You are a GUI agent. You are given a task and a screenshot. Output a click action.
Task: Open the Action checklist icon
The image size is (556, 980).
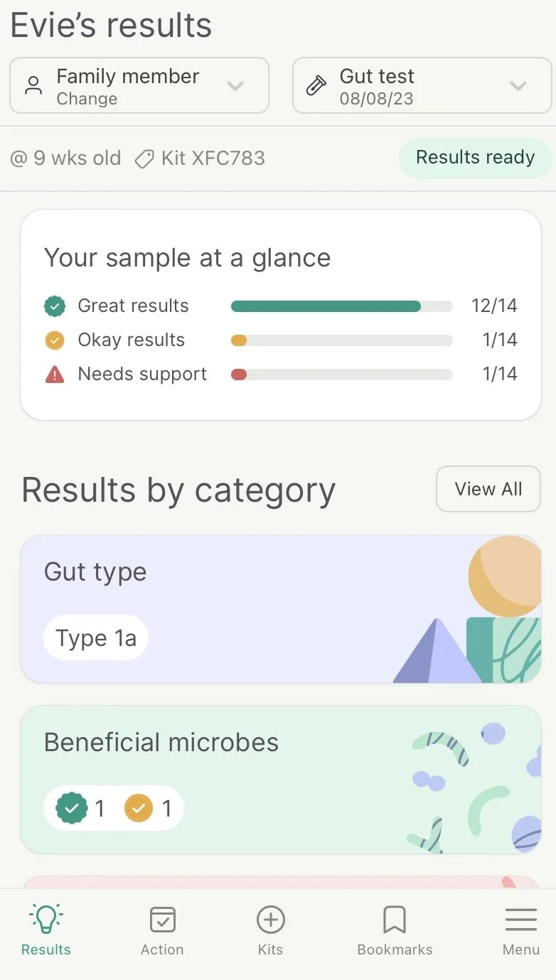[162, 920]
